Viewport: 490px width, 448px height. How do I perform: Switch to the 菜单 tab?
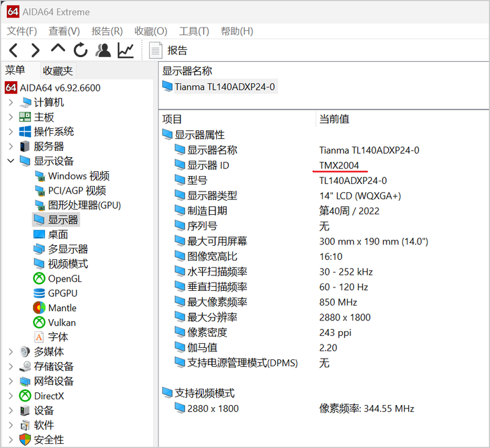15,70
